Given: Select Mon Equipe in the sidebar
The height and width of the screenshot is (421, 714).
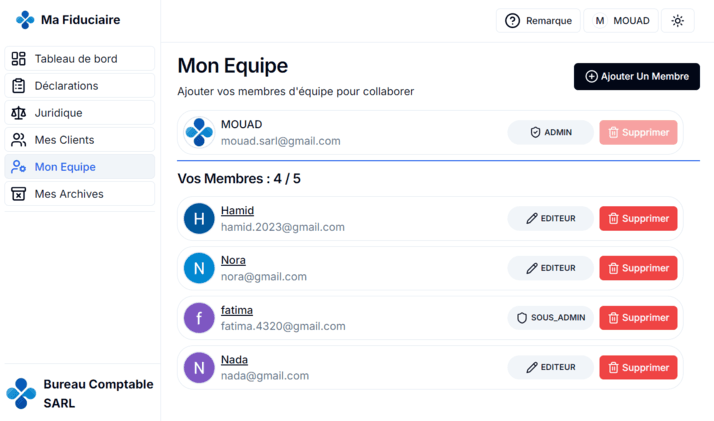Looking at the screenshot, I should pos(80,167).
